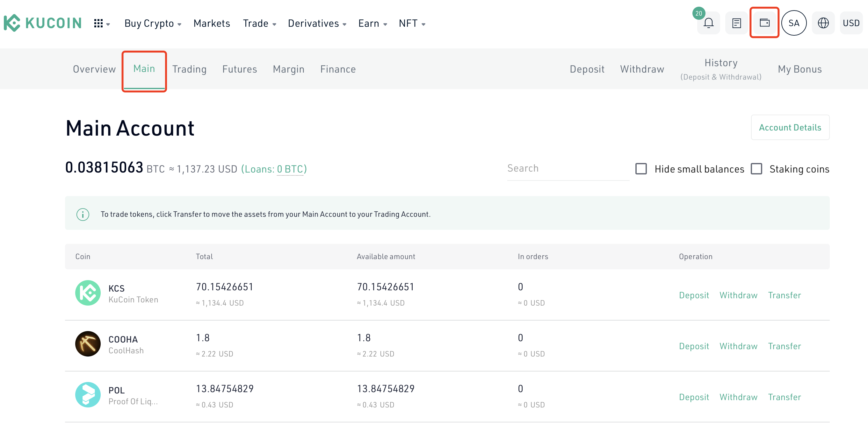The width and height of the screenshot is (868, 424).
Task: Open the My Bonus page
Action: point(800,69)
